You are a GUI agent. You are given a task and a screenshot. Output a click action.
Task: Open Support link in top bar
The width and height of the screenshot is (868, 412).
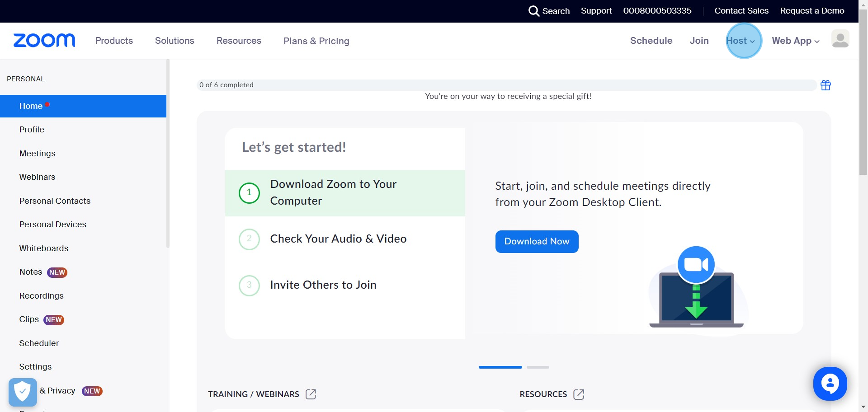596,11
